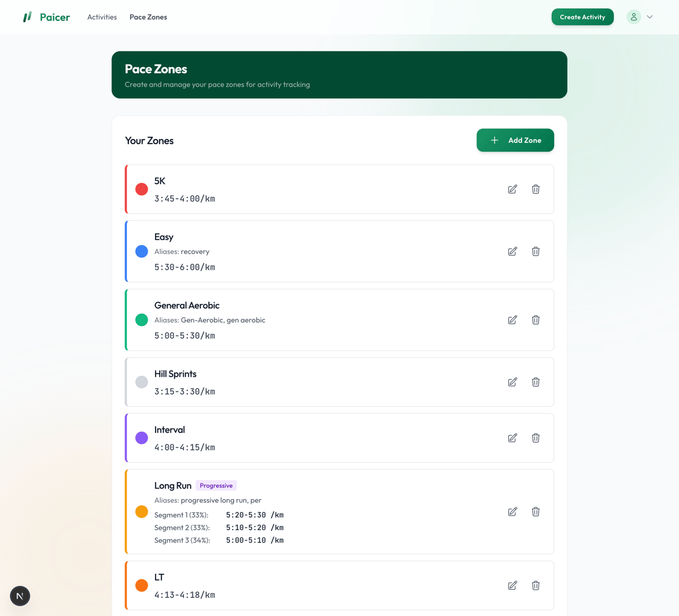Click the blue Easy color dot
Image resolution: width=679 pixels, height=616 pixels.
point(141,252)
